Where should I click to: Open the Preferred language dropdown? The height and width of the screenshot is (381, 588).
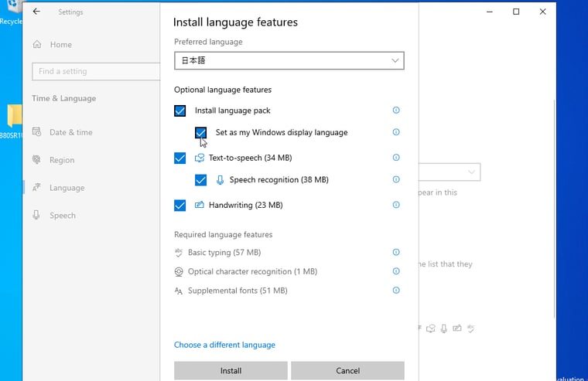pyautogui.click(x=289, y=61)
